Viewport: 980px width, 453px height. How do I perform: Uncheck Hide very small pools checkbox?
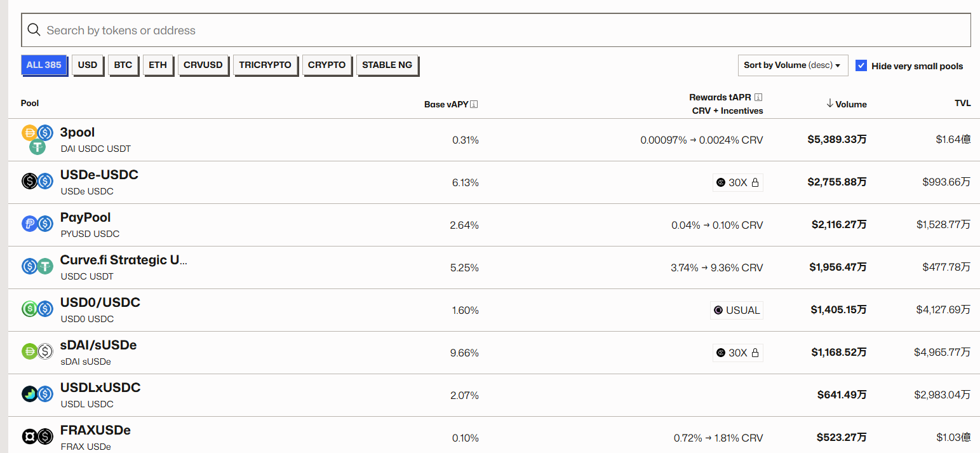point(861,65)
